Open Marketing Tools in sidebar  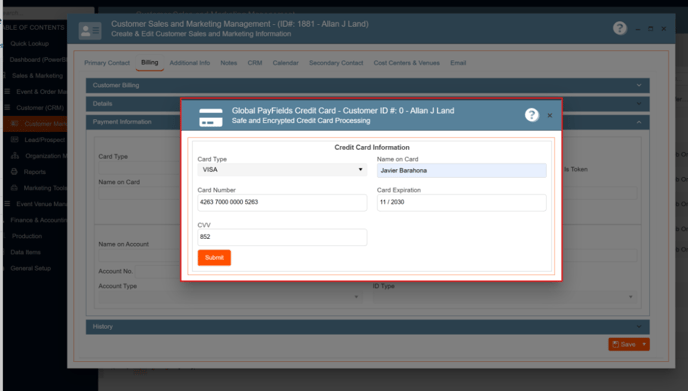coord(45,188)
